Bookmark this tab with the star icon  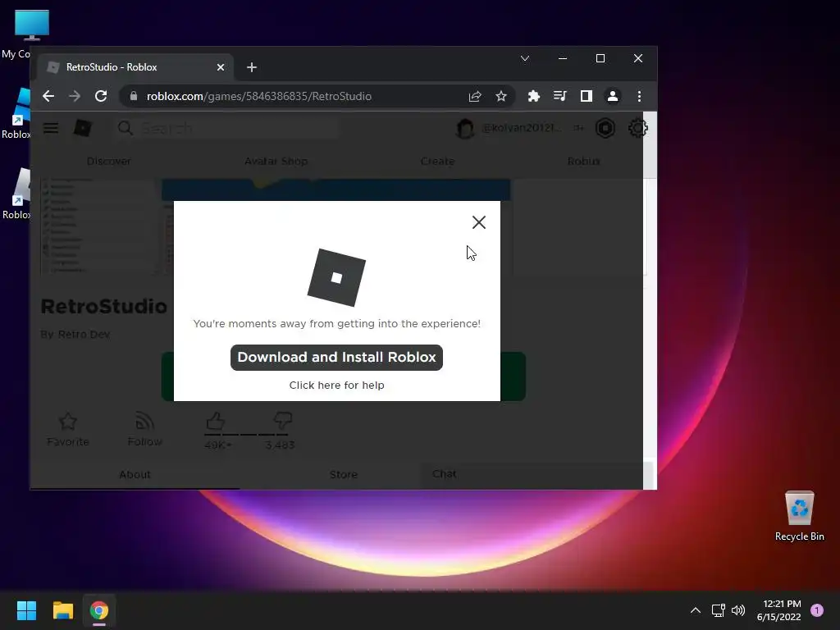[x=501, y=96]
